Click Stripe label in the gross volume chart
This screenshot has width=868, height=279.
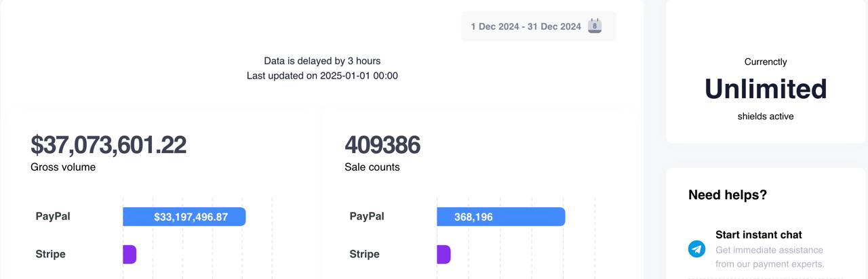pos(51,255)
